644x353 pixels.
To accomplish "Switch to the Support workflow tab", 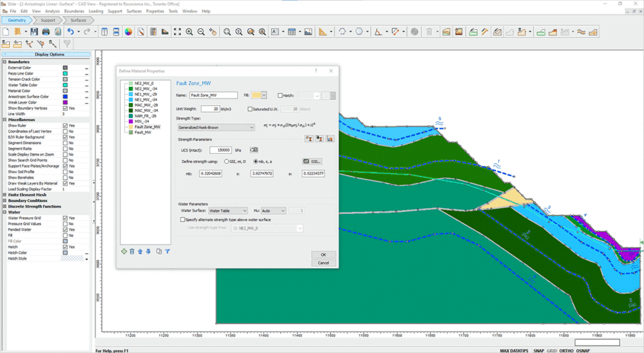I will pyautogui.click(x=47, y=20).
